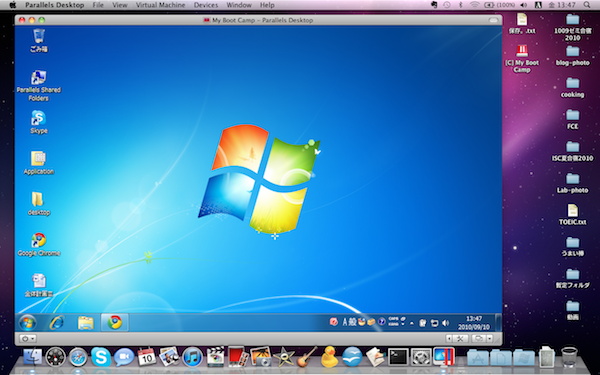600x375 pixels.
Task: Select '[C] My Boot Camp' volume on desktop
Action: 522,58
